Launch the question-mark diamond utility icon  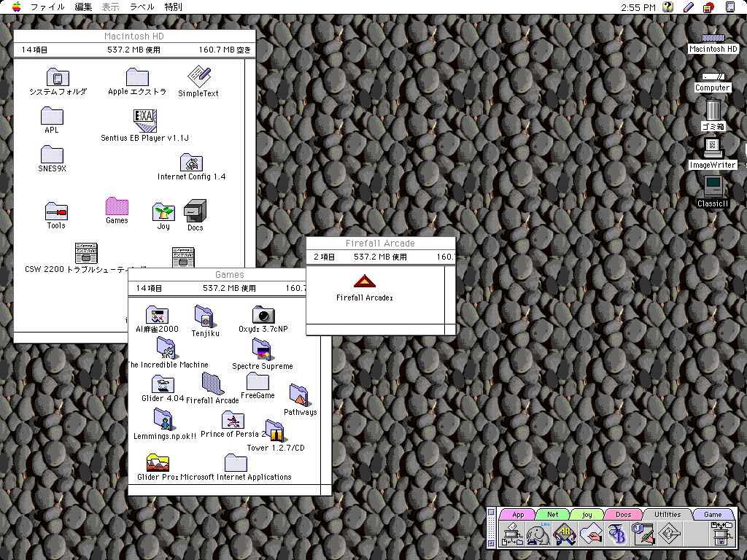(x=670, y=533)
